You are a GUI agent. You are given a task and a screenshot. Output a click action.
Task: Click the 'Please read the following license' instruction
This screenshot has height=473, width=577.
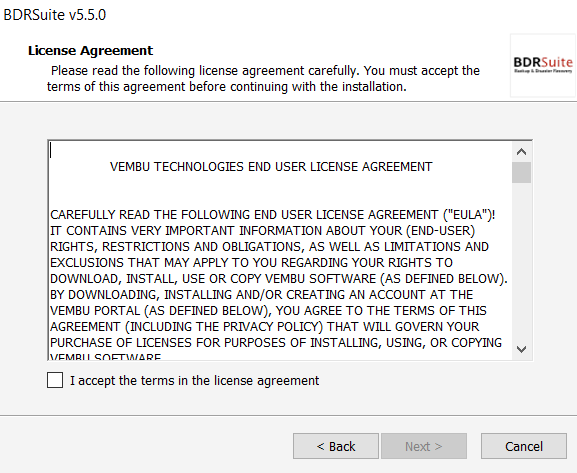[x=263, y=78]
